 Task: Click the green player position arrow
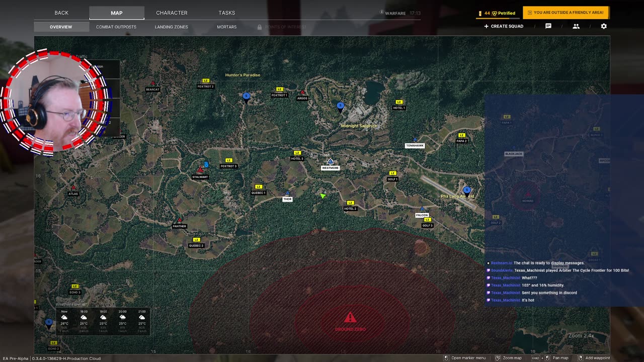pyautogui.click(x=323, y=195)
